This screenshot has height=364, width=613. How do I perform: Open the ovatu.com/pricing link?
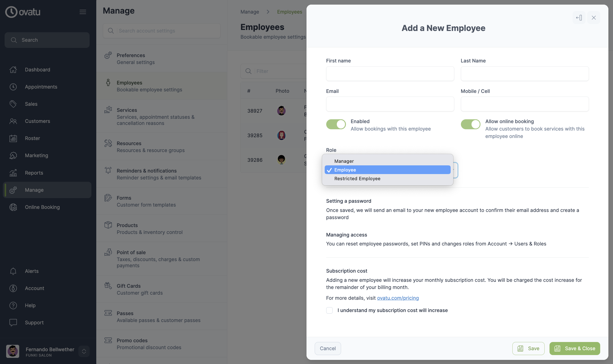pyautogui.click(x=398, y=298)
